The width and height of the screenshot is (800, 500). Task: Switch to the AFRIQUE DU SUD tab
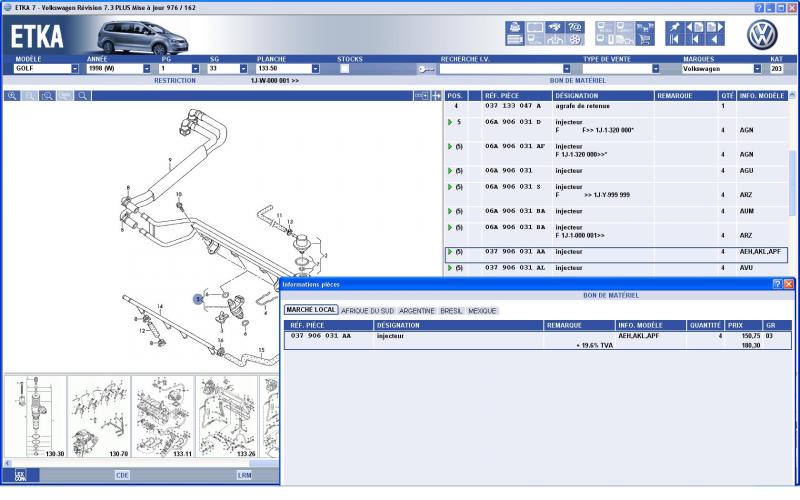pos(367,311)
